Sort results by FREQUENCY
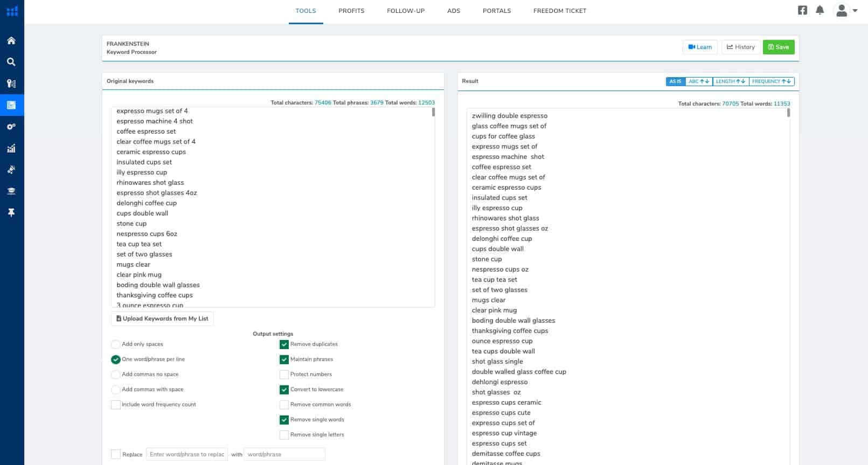Image resolution: width=868 pixels, height=465 pixels. coord(772,81)
